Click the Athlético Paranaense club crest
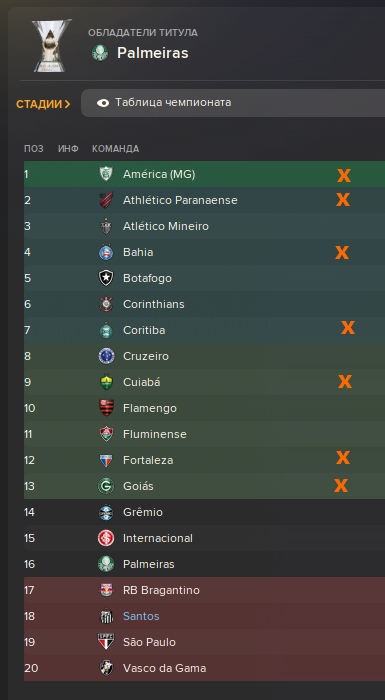The image size is (385, 700). [x=106, y=200]
